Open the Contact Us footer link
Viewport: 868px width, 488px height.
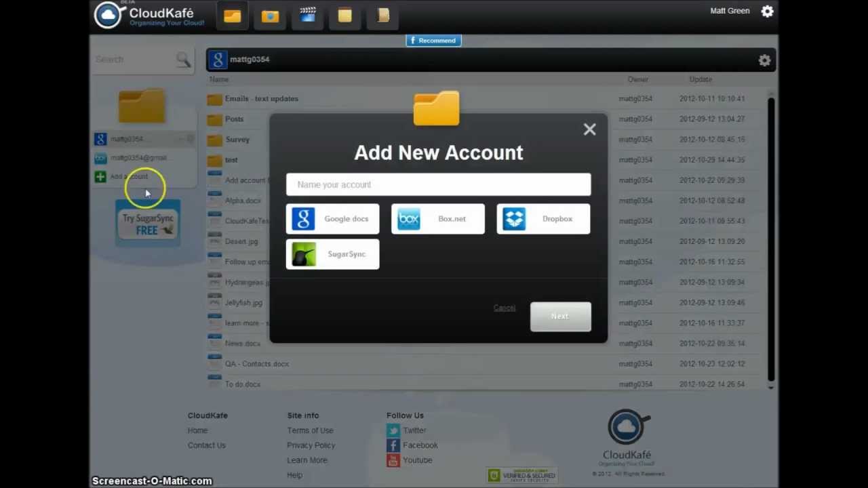(x=207, y=445)
